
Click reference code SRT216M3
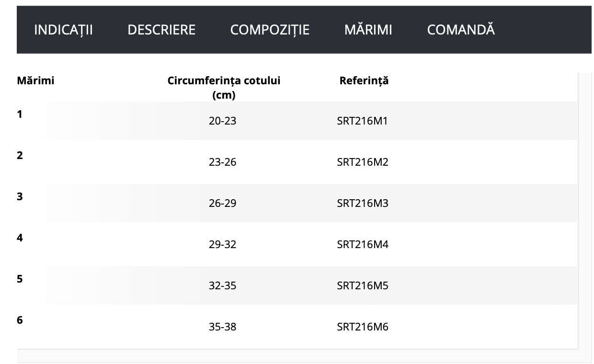362,204
